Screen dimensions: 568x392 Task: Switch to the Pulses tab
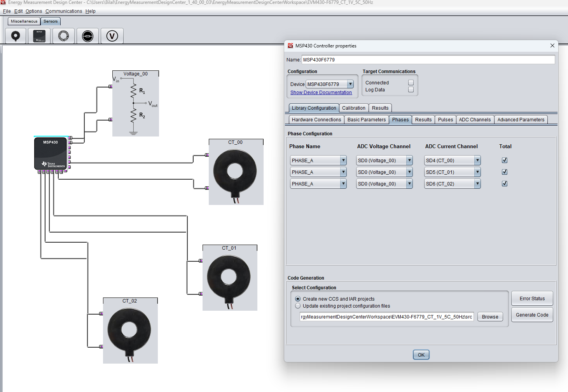(x=446, y=120)
